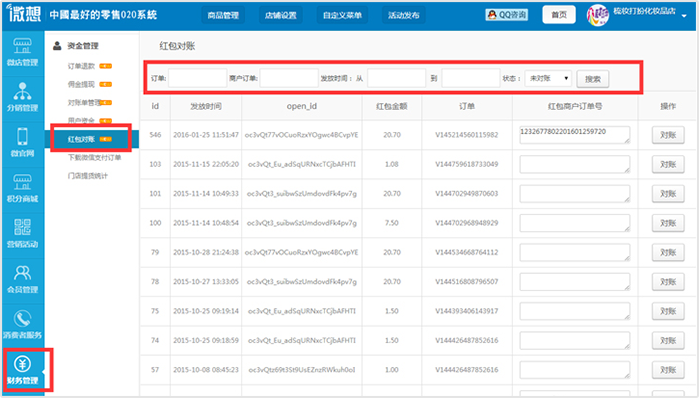Open 财务管理 yen icon section
Screen dimensions: 699x398
(x=22, y=370)
